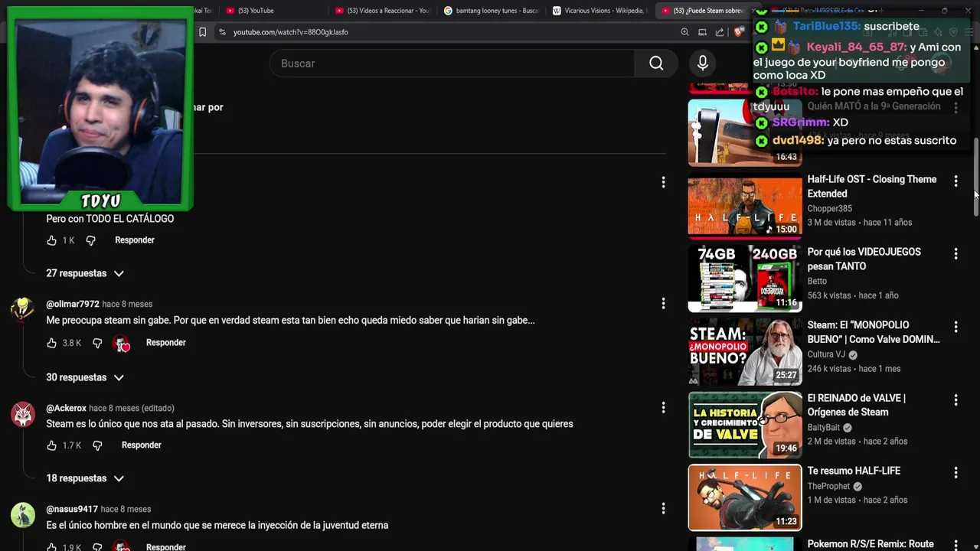
Task: Click creator heart on @olimar7972's comment
Action: pos(122,344)
